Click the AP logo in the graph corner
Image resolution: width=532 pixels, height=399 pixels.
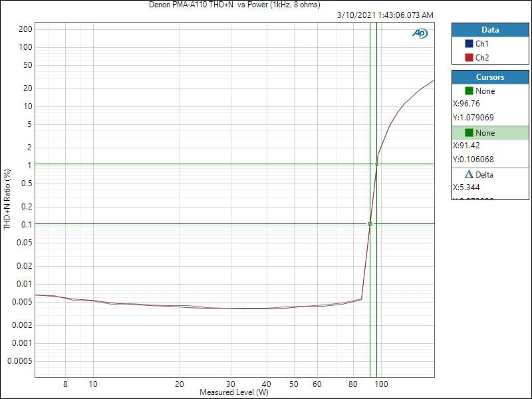pos(420,33)
